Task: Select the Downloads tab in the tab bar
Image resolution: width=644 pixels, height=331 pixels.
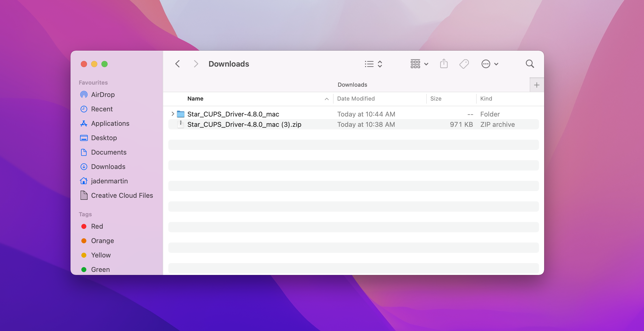Action: pyautogui.click(x=352, y=85)
